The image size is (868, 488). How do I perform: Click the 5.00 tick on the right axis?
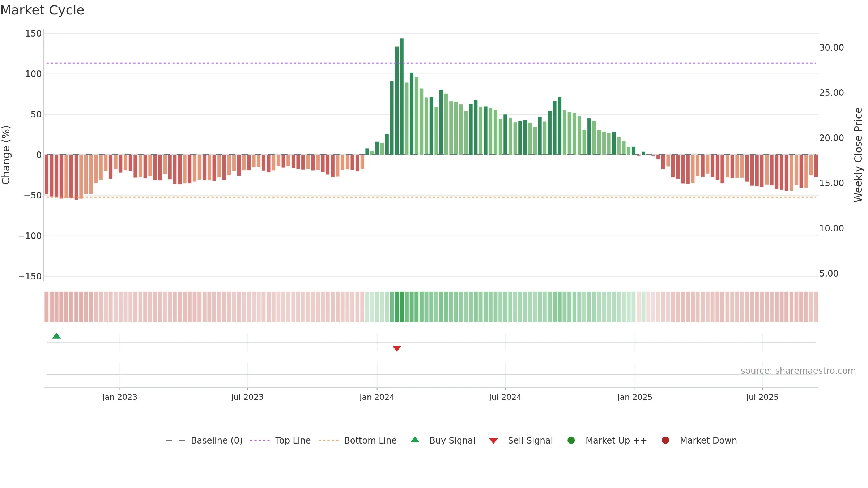[x=829, y=274]
